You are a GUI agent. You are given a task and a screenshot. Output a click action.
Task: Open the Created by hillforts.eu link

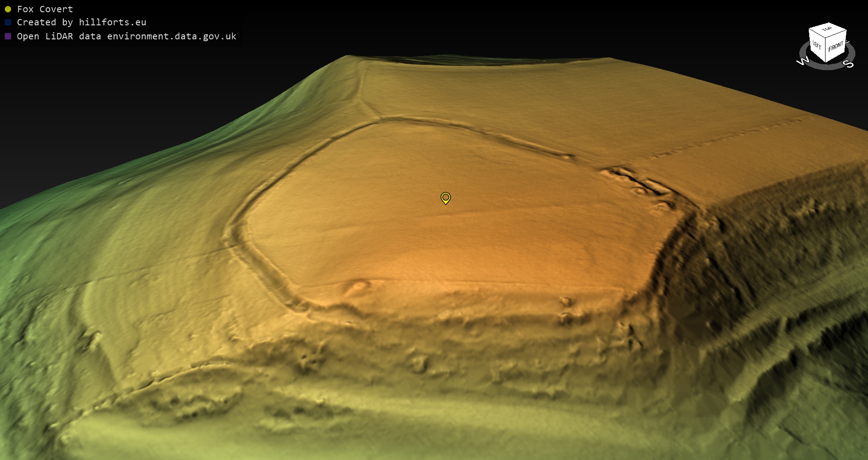point(81,22)
